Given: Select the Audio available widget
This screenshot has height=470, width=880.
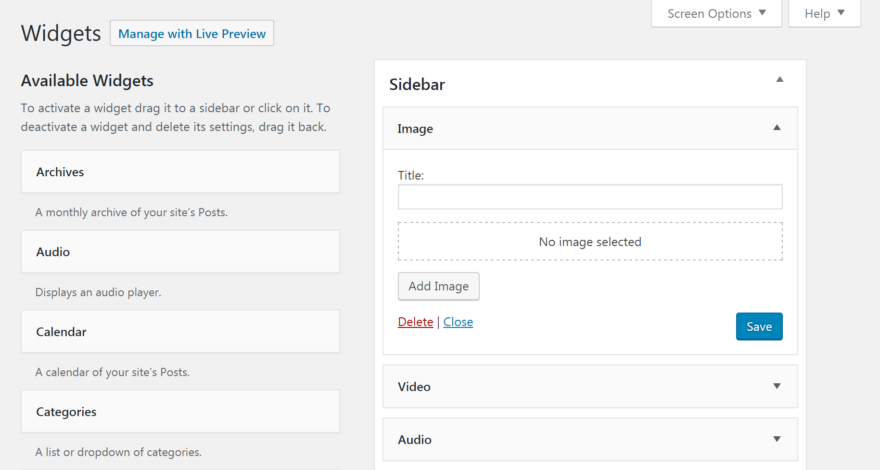Looking at the screenshot, I should 180,252.
